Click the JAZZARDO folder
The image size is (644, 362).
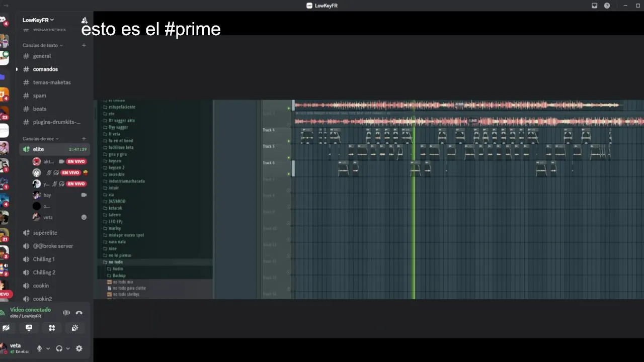pos(117,201)
